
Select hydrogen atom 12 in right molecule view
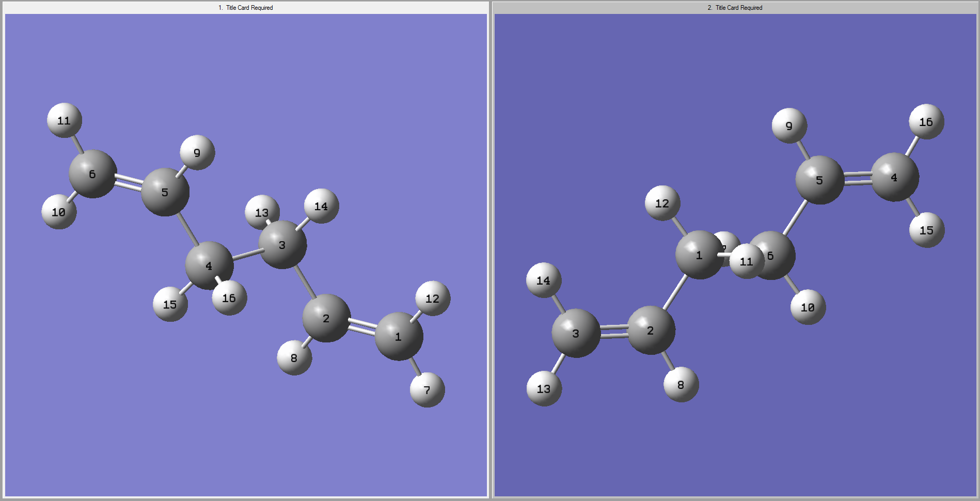(662, 203)
